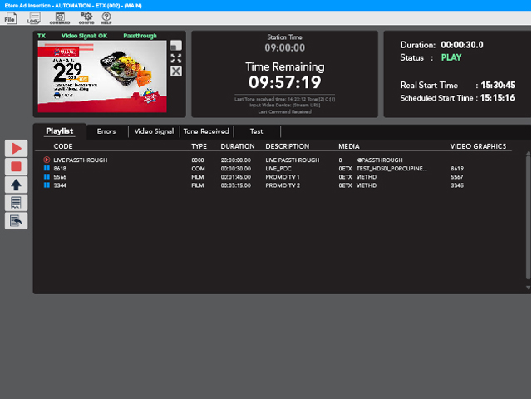Viewport: 532px width, 399px height.
Task: Click the TEST_HD50I_PORCUPINE media cell
Action: click(x=392, y=169)
